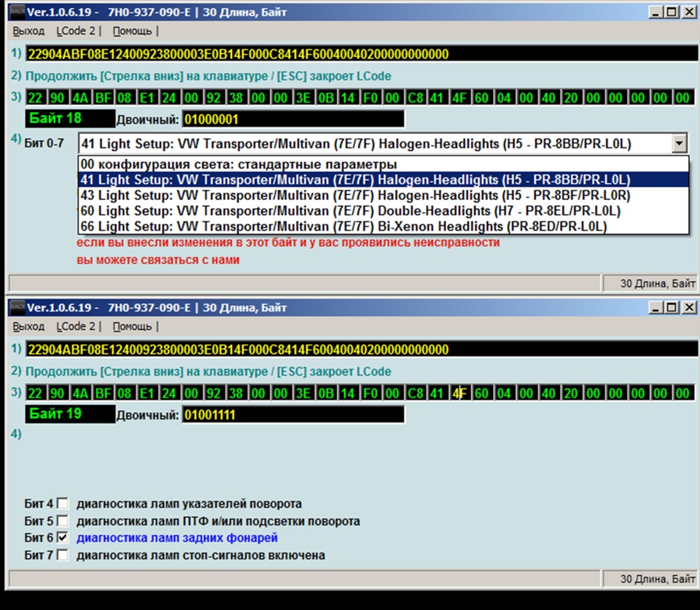Close the upper window

[x=689, y=12]
